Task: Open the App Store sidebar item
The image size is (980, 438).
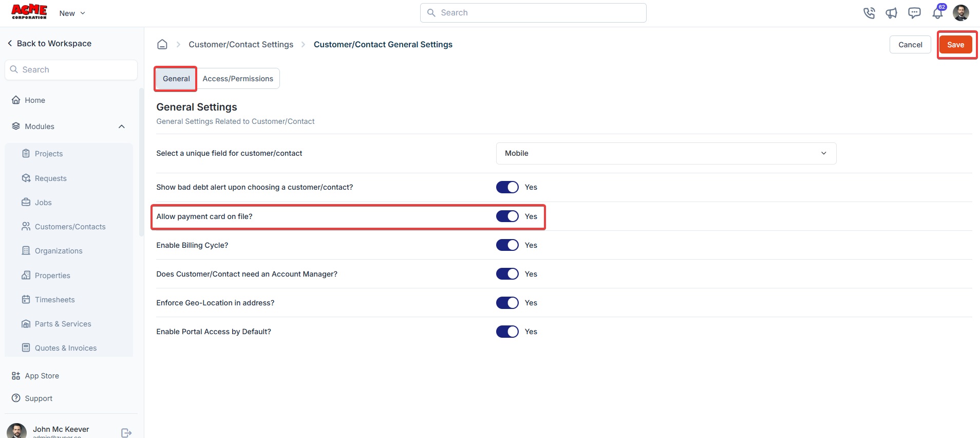Action: [42, 376]
